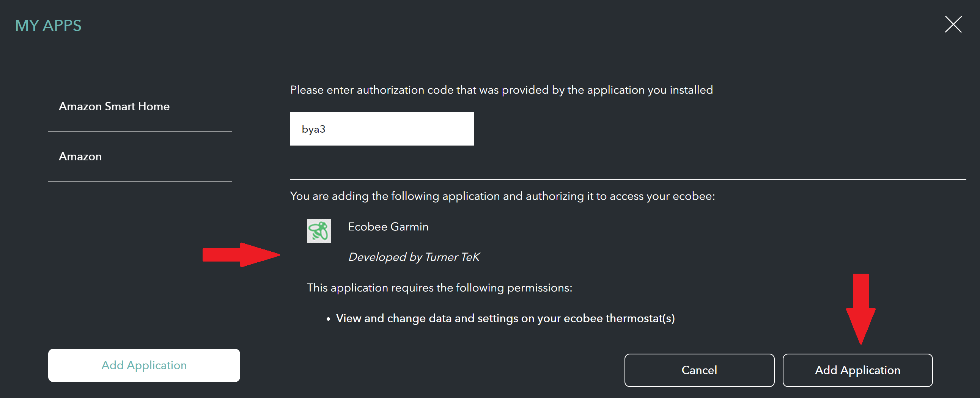Open the Amazon entry in apps list
This screenshot has height=398, width=980.
[80, 157]
